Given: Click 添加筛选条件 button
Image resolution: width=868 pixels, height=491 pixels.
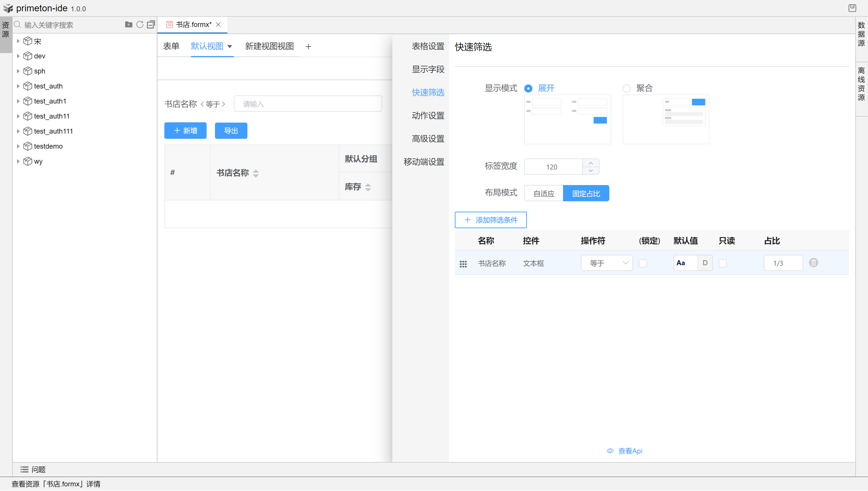Looking at the screenshot, I should (490, 220).
